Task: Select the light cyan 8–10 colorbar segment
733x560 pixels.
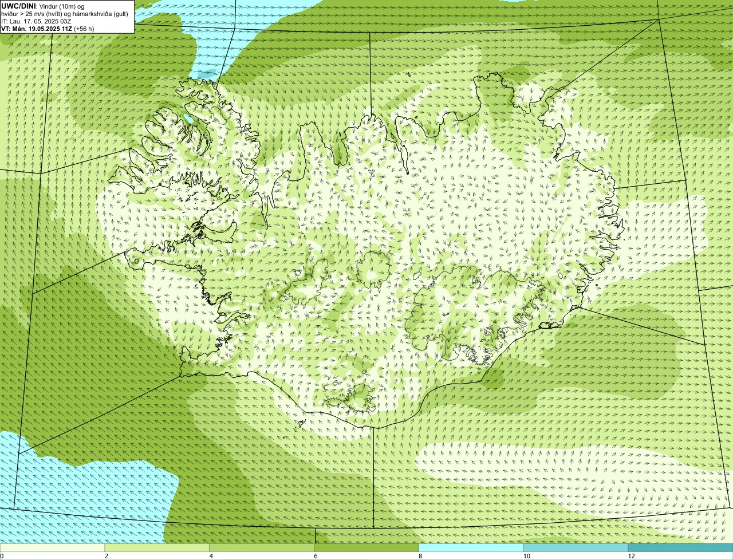Action: pyautogui.click(x=472, y=548)
